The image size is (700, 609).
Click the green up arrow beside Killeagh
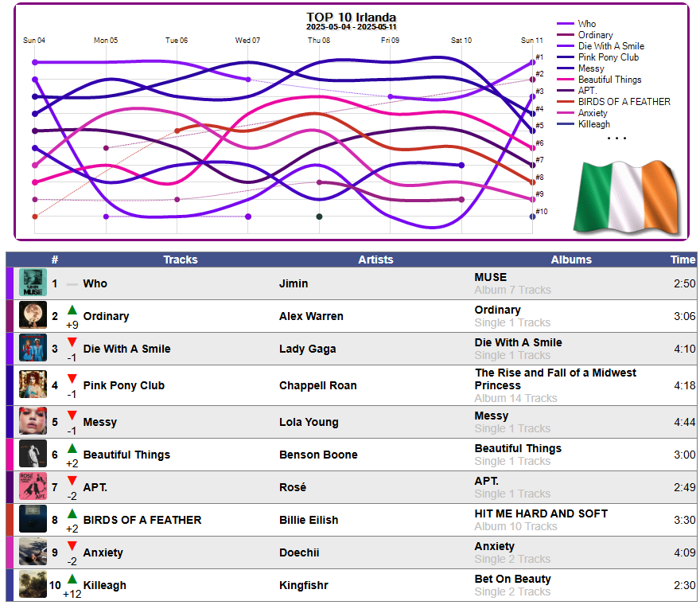pyautogui.click(x=72, y=579)
